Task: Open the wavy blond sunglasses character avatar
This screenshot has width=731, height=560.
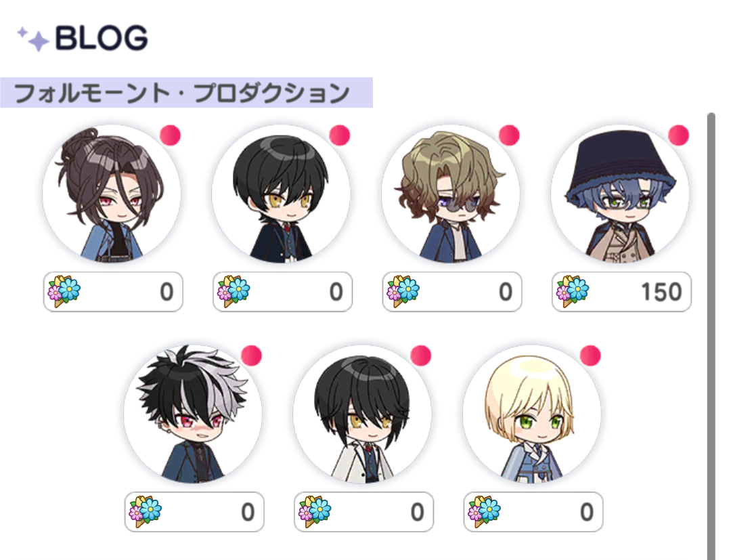Action: click(x=451, y=194)
